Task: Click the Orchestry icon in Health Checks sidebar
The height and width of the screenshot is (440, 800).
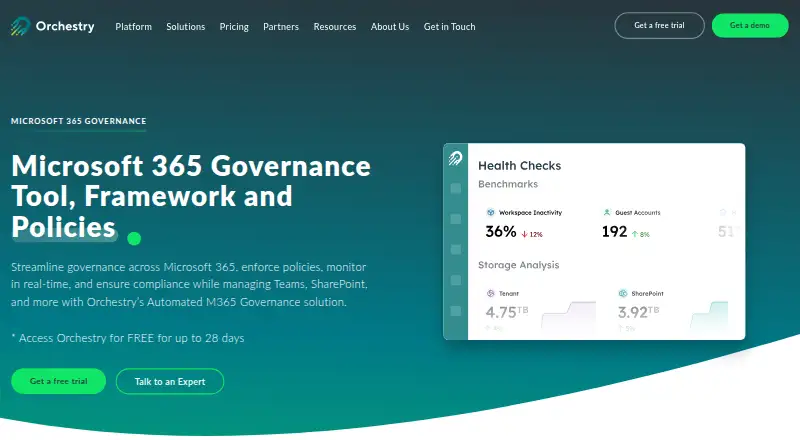Action: coord(455,158)
